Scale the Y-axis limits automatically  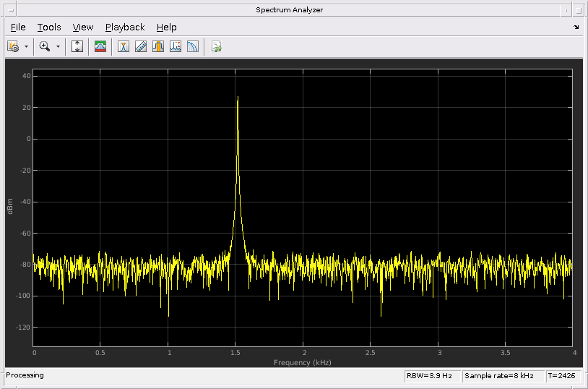coord(77,46)
